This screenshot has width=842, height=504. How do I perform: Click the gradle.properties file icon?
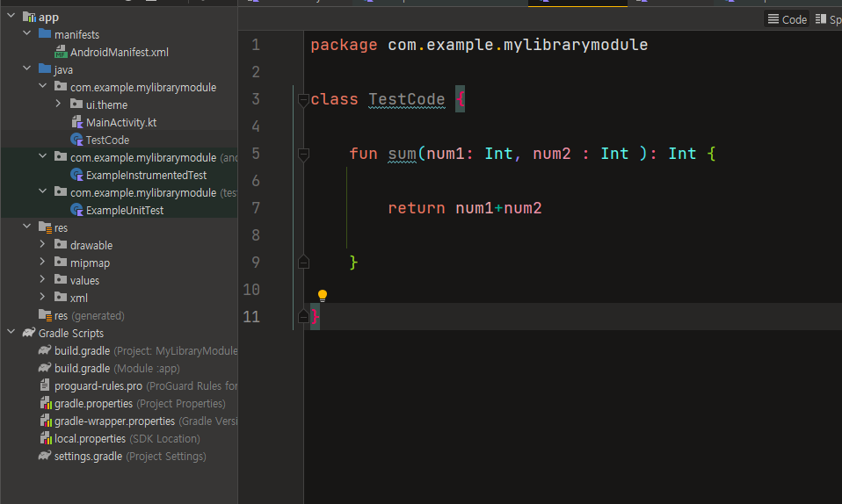(46, 403)
